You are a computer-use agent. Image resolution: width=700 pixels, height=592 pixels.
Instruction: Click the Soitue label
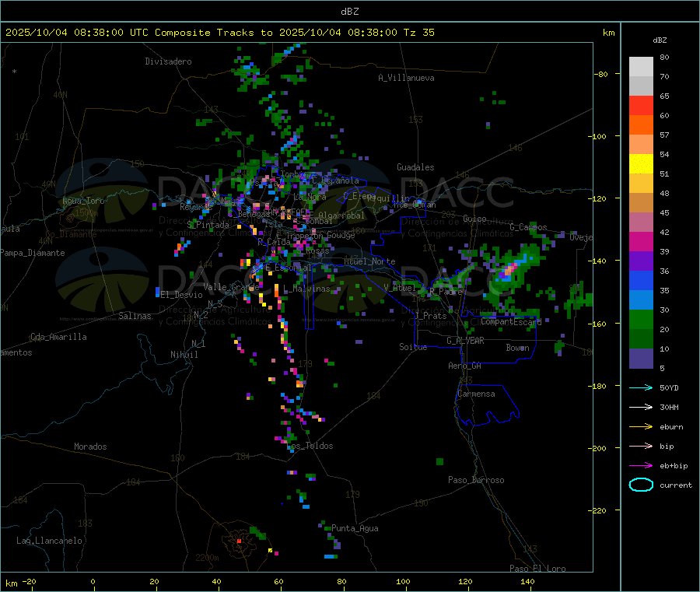(x=413, y=347)
